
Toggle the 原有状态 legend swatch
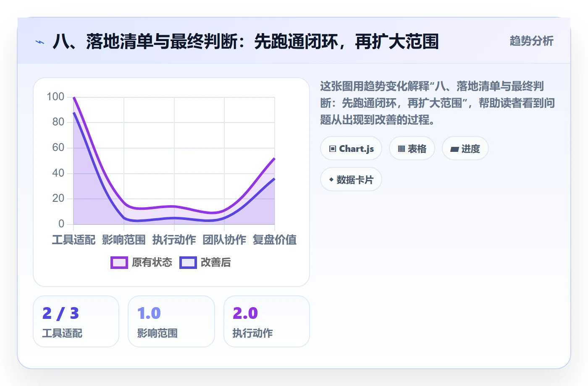119,263
